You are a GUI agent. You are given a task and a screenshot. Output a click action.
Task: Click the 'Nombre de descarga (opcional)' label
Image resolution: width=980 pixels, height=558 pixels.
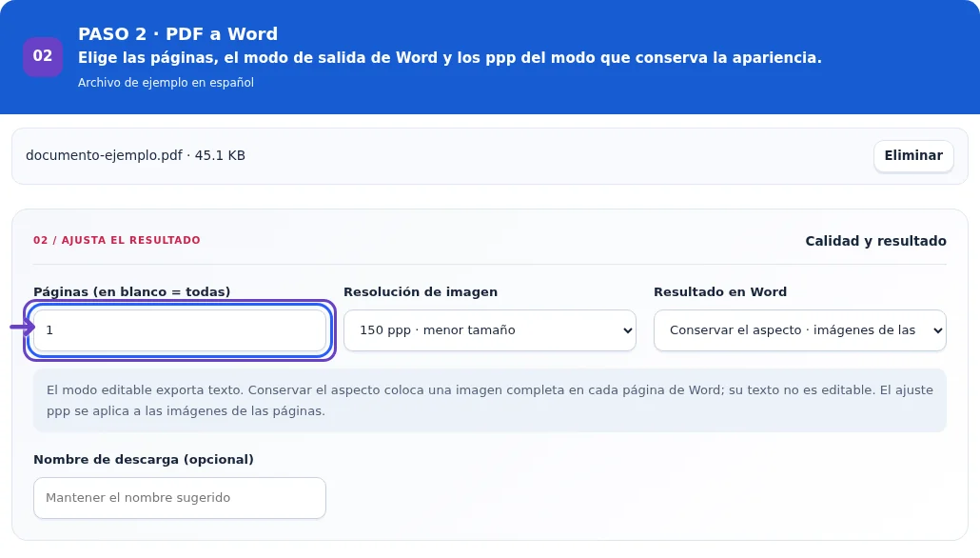(144, 460)
